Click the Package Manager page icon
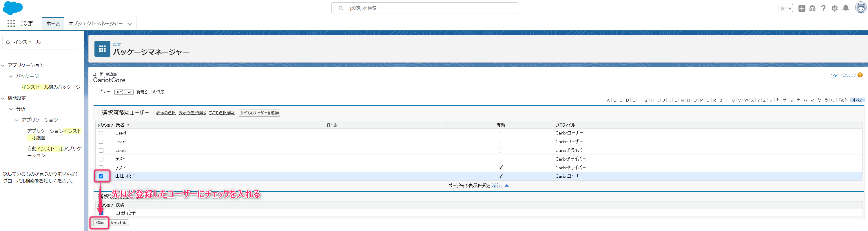Screen dimensions: 868x231 pos(102,49)
